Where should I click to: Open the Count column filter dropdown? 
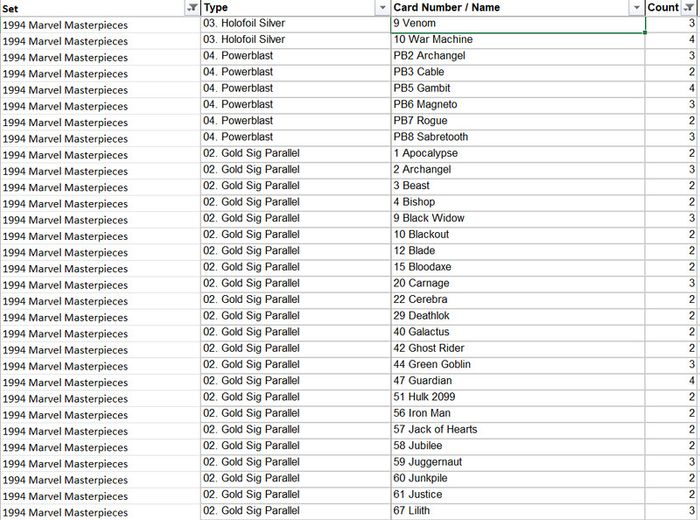pyautogui.click(x=689, y=8)
